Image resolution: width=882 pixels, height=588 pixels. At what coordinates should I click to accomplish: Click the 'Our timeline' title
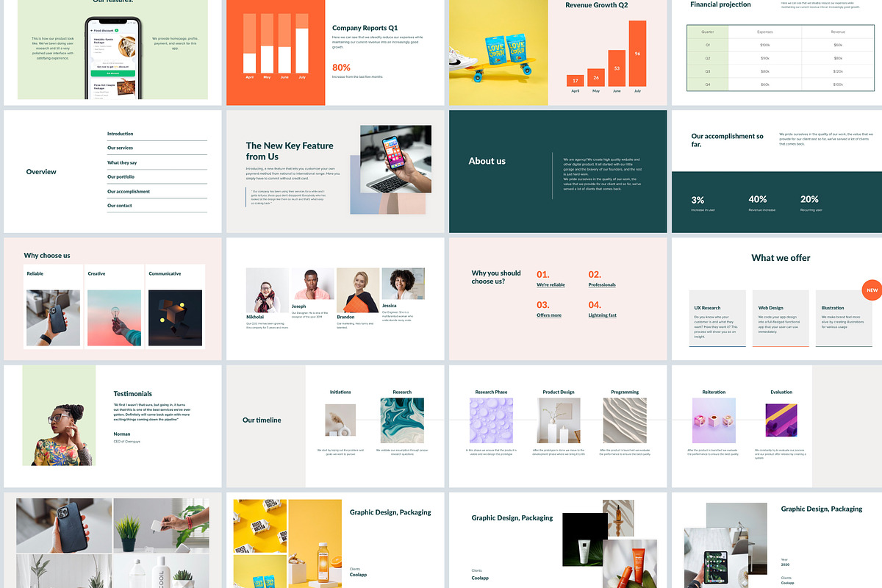[262, 420]
